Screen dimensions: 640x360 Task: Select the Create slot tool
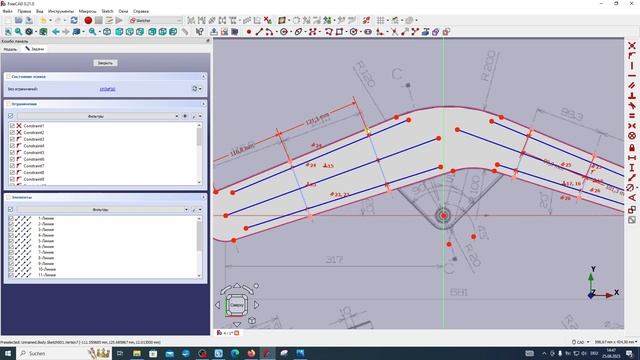(x=368, y=31)
